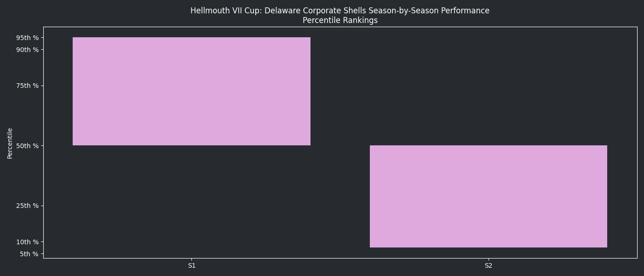Screen dimensions: 644x276
Task: Select the Percentile Rankings subtitle
Action: tap(340, 20)
